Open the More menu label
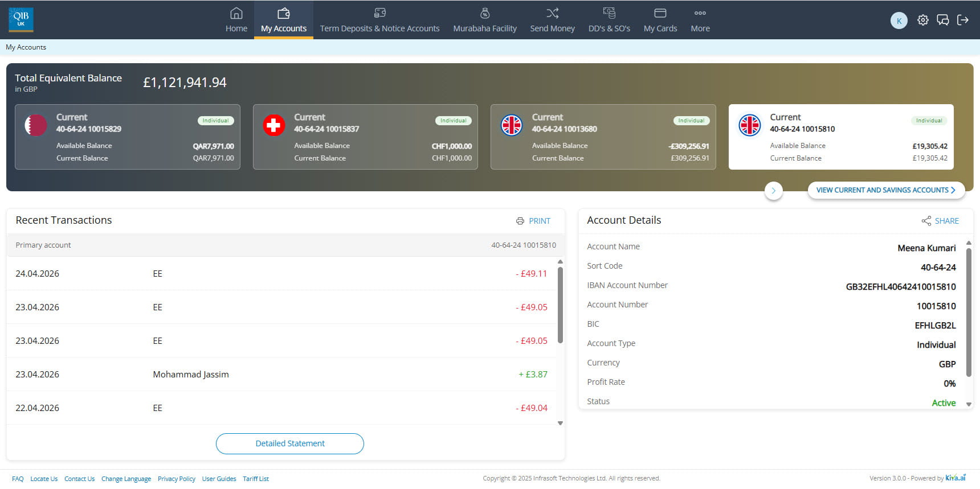Screen dimensions: 980x489 (x=700, y=28)
